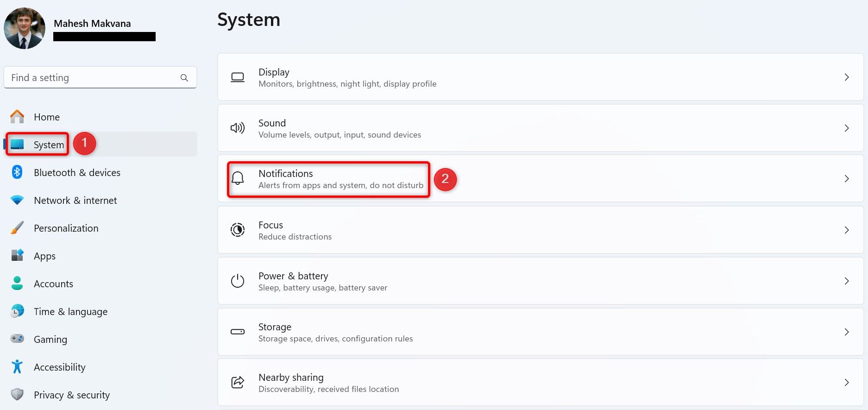Open the Display settings row

click(541, 77)
